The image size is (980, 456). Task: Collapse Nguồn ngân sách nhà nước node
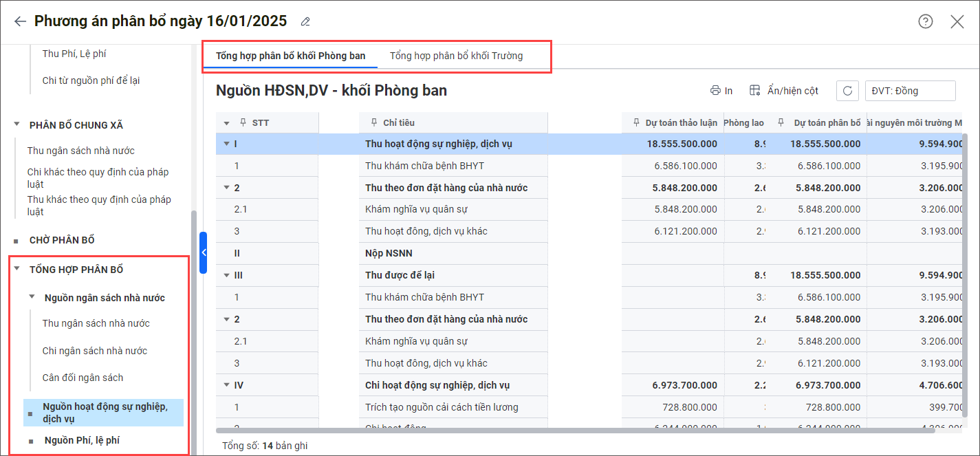[32, 298]
